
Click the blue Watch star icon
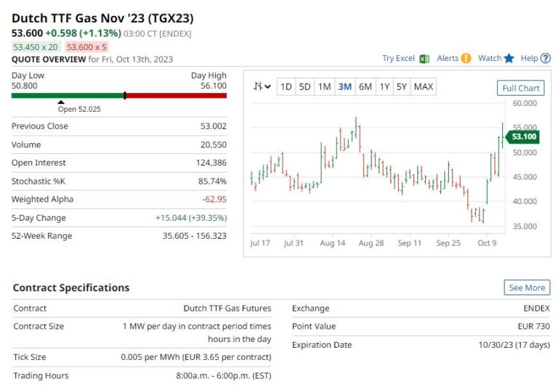click(509, 58)
